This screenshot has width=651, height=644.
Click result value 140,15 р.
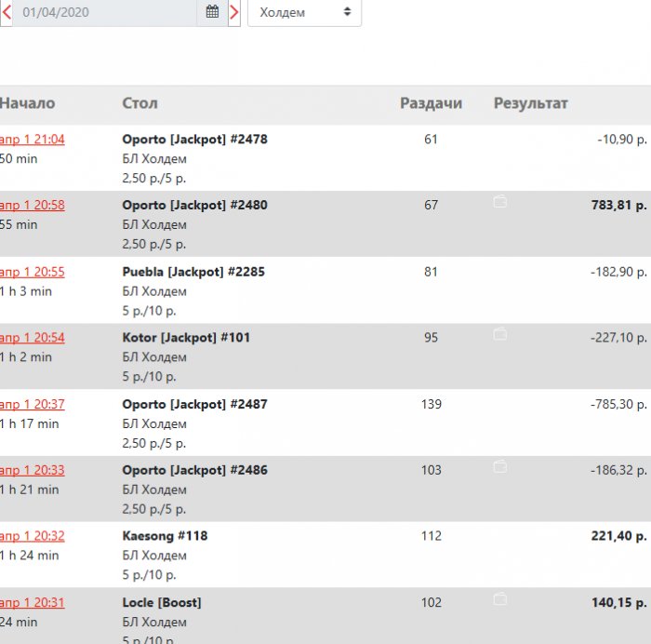tap(619, 602)
